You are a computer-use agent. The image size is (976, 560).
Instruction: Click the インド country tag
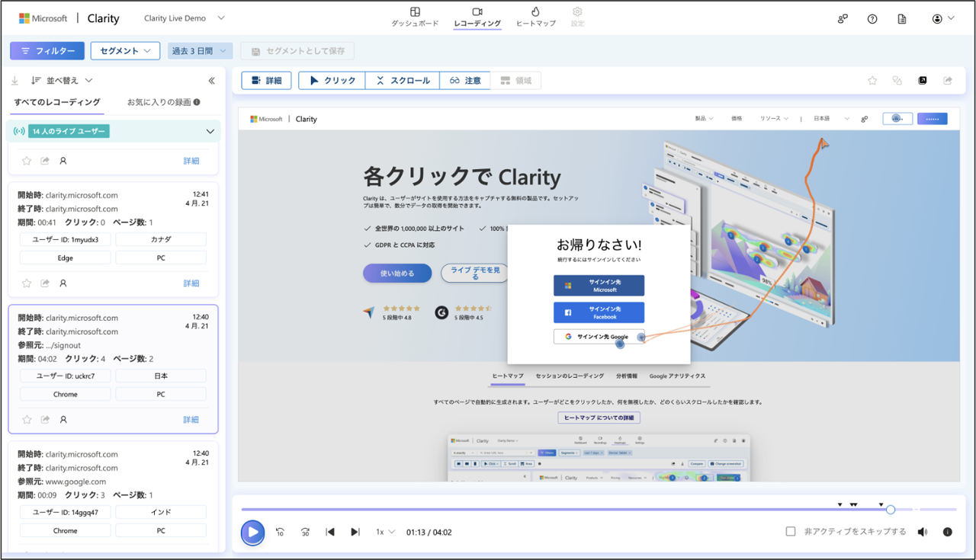161,512
